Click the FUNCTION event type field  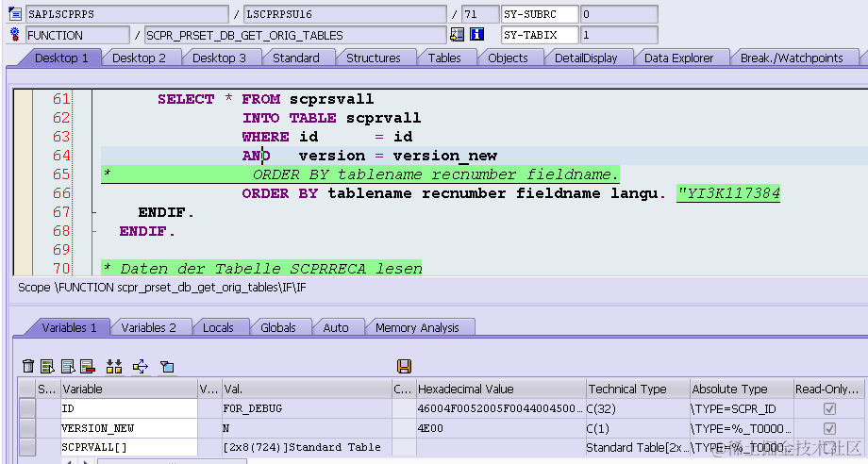click(77, 35)
